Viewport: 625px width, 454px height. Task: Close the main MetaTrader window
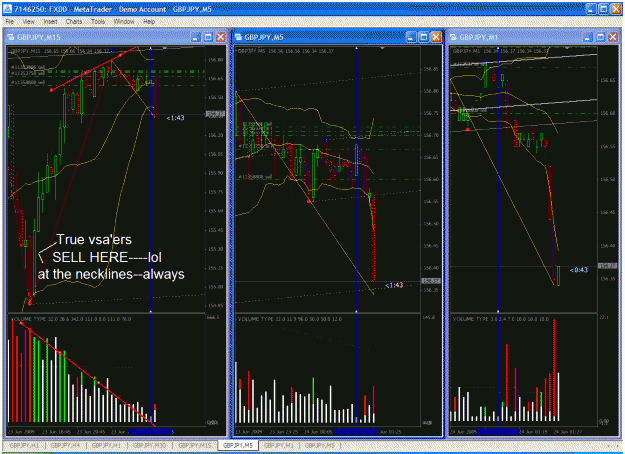(616, 9)
